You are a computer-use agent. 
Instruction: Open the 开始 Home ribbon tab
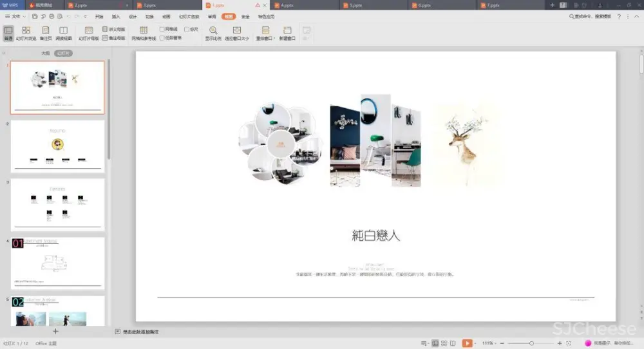click(99, 17)
